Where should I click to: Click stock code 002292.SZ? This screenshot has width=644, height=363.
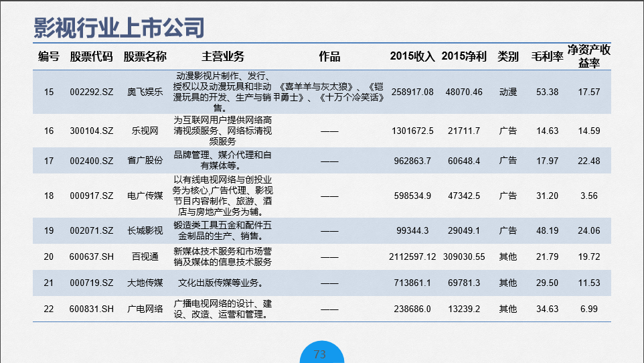(91, 92)
